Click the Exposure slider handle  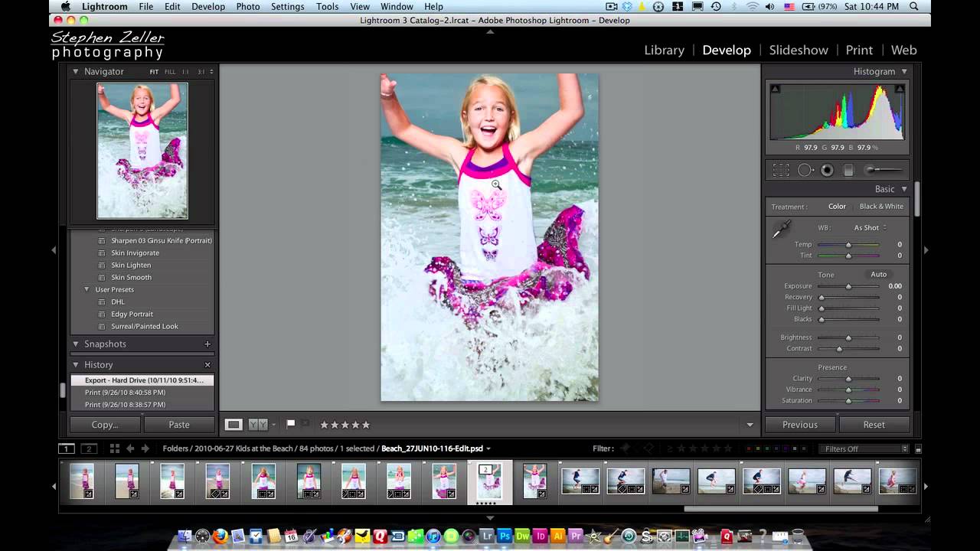click(x=848, y=286)
